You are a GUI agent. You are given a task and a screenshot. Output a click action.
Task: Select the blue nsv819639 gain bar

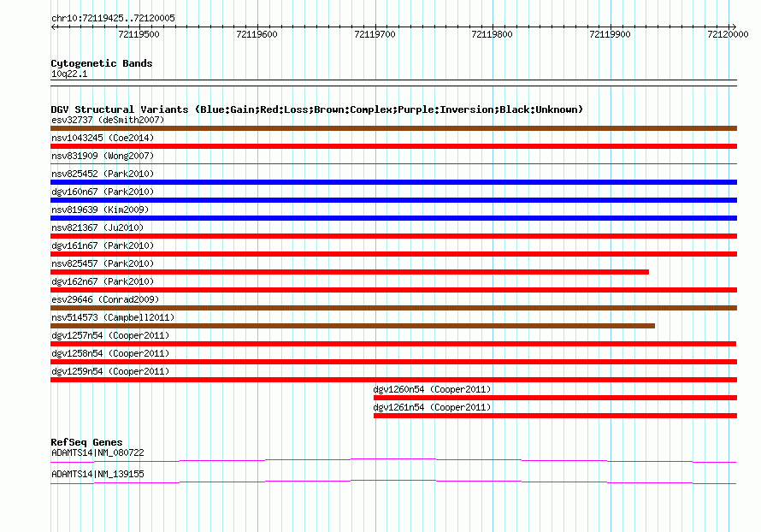393,218
